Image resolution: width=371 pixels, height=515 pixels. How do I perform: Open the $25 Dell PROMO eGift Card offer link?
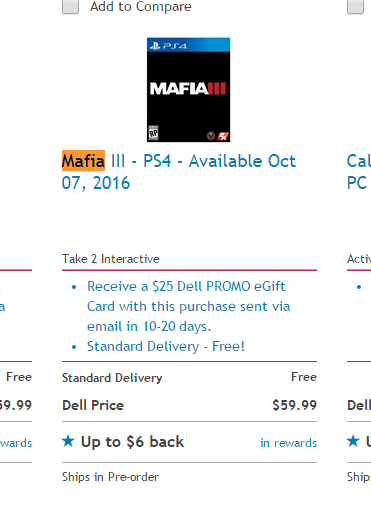point(189,306)
